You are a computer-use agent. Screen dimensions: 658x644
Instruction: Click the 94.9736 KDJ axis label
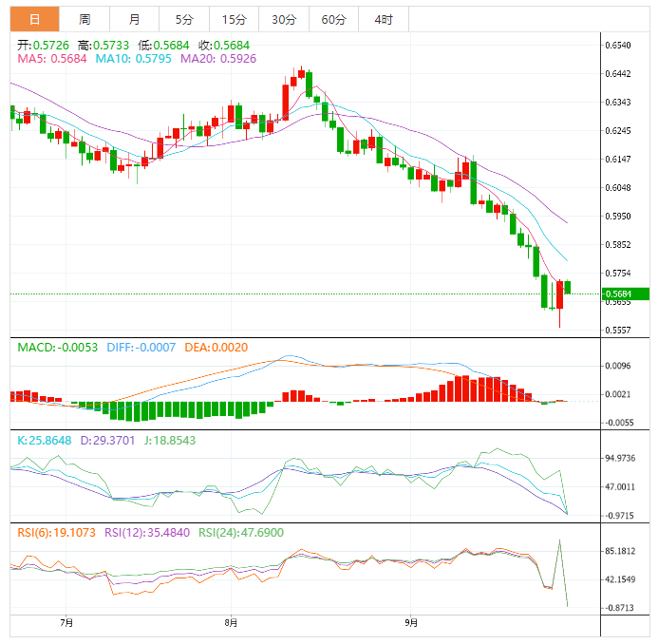point(620,459)
